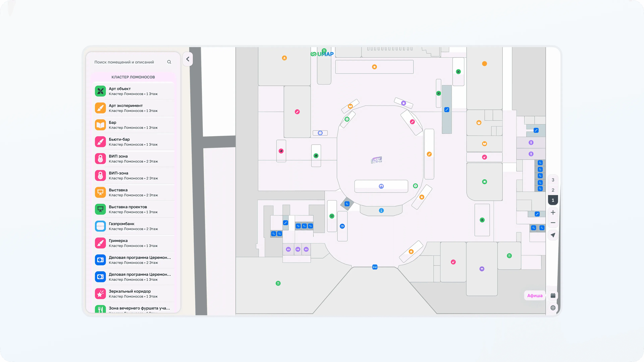Viewport: 644px width, 362px height.
Task: Open the Арт объект list item
Action: pyautogui.click(x=133, y=91)
